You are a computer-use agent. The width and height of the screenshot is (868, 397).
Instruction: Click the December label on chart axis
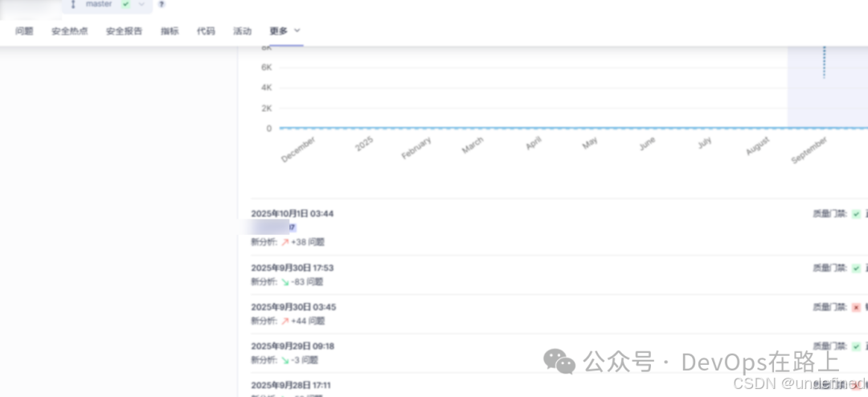click(x=298, y=149)
